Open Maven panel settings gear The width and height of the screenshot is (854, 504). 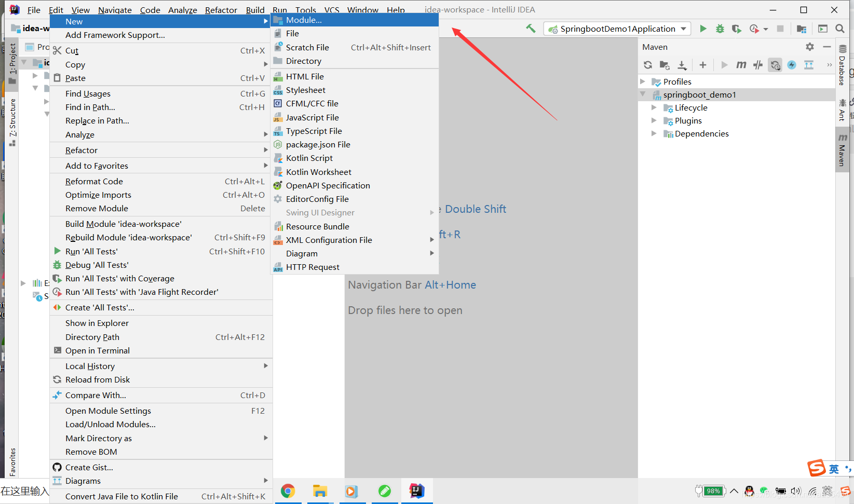810,47
